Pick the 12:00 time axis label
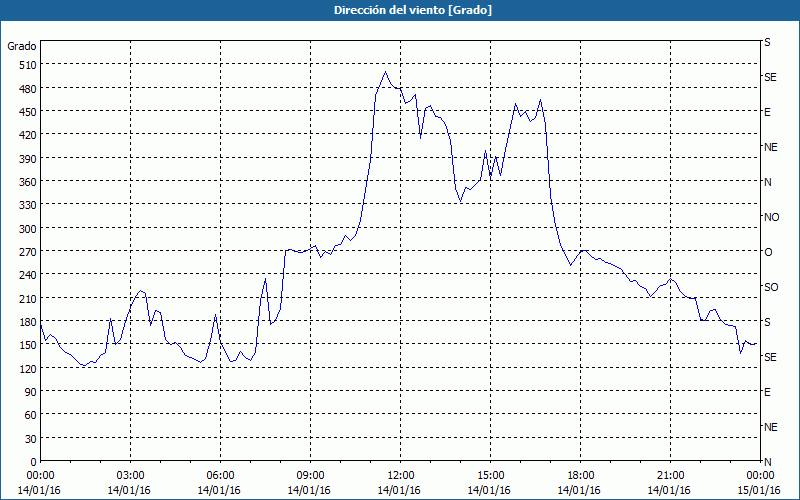 [401, 476]
